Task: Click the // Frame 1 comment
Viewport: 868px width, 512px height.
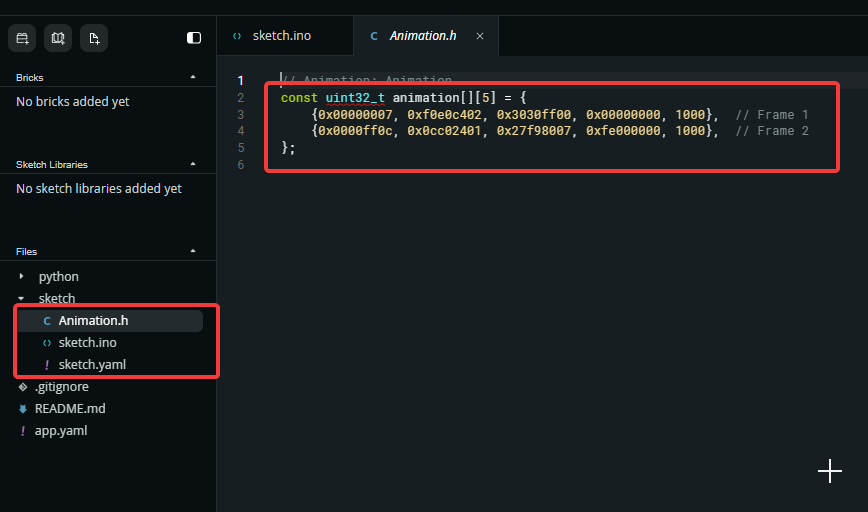Action: 772,115
